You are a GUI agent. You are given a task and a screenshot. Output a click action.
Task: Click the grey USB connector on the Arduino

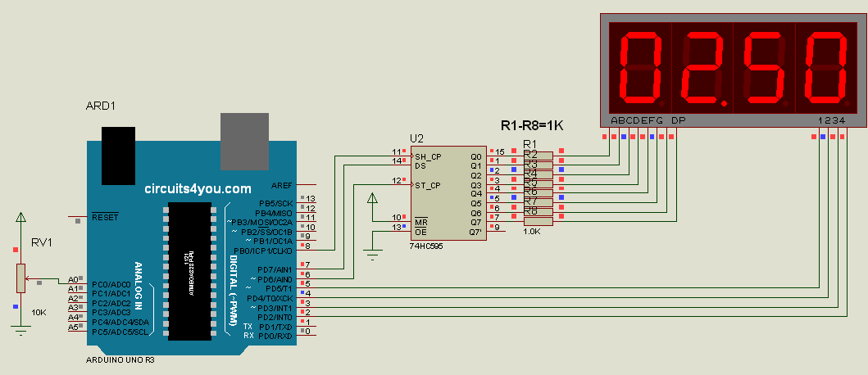245,142
